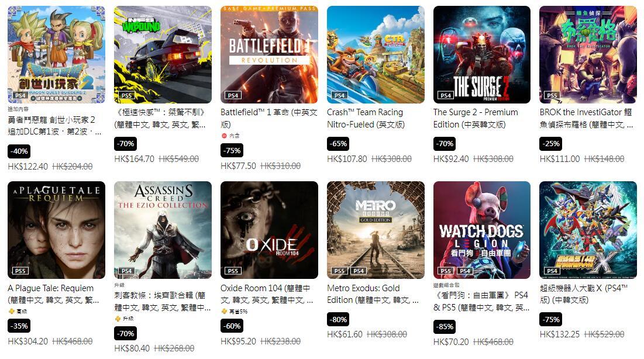Open the NFS Unbound cover image
This screenshot has width=644, height=359.
click(x=163, y=54)
